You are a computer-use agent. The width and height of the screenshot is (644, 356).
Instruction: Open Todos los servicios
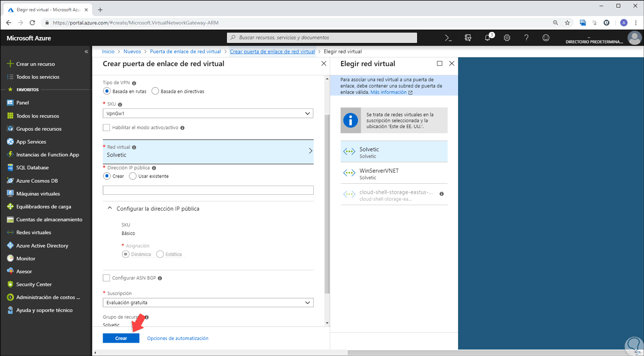[x=38, y=77]
